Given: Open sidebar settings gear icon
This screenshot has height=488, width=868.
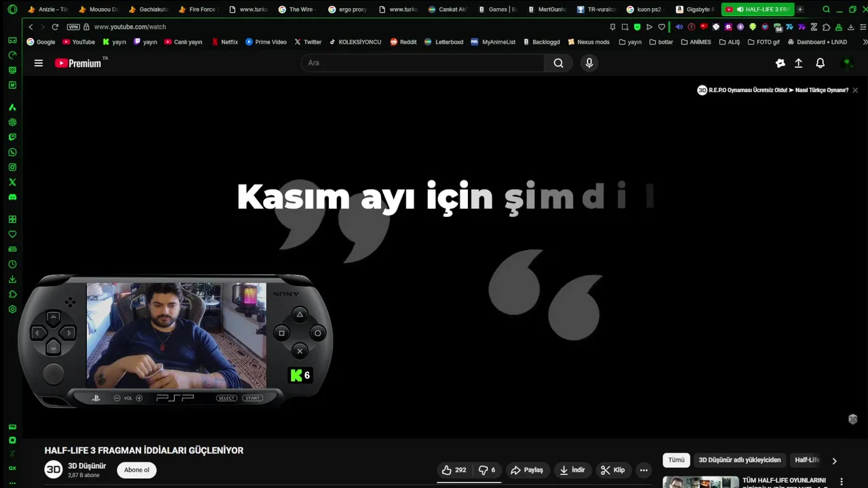Looking at the screenshot, I should (x=12, y=309).
